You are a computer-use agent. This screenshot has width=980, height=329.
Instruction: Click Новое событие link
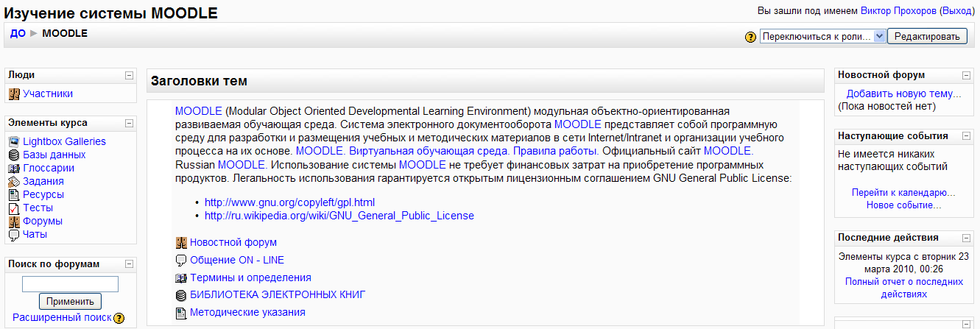click(x=904, y=205)
